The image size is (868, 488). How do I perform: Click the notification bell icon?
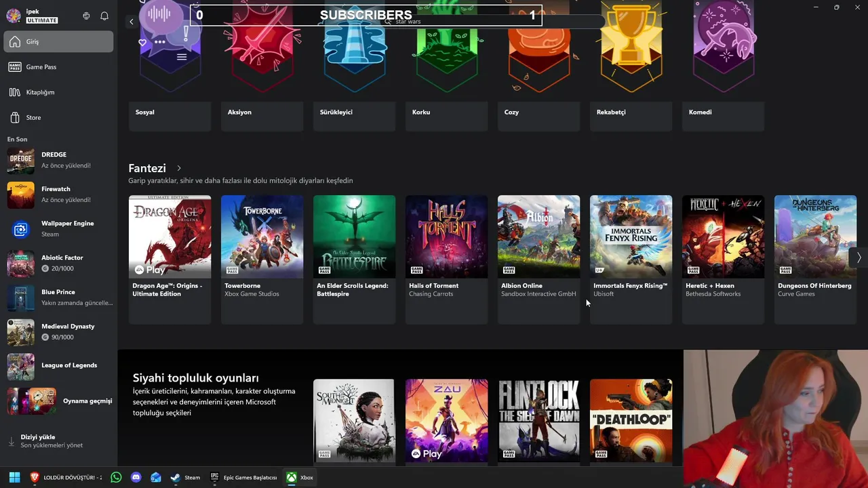[104, 16]
